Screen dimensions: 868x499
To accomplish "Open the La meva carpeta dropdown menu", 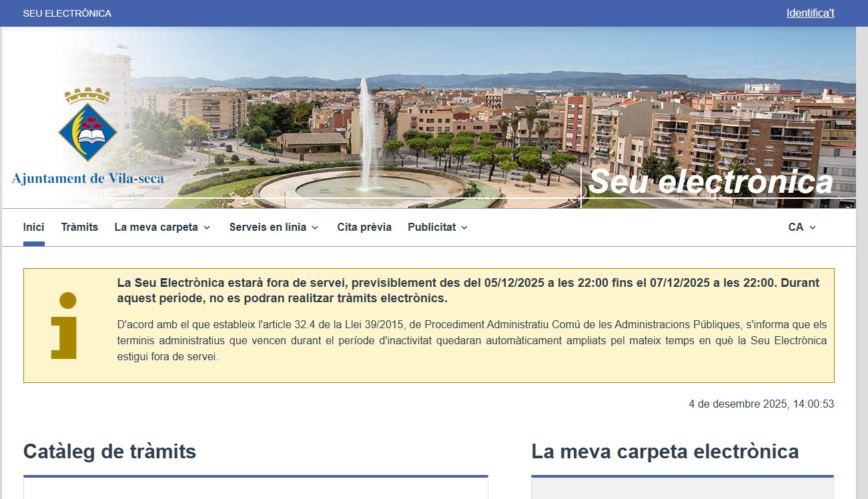I will tap(156, 227).
